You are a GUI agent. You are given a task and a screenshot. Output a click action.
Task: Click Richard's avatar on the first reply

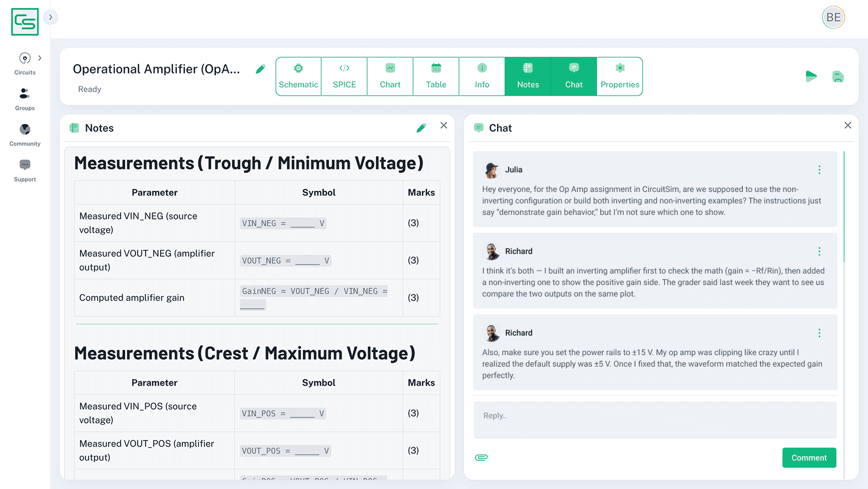491,251
